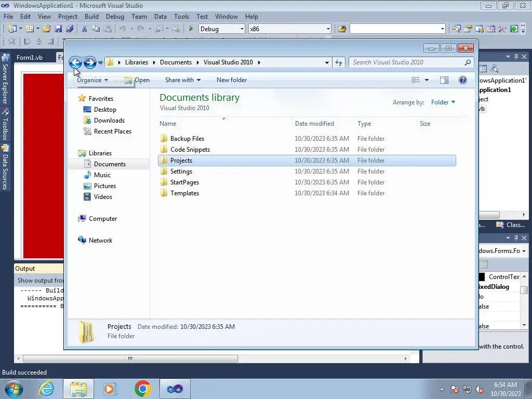Image resolution: width=532 pixels, height=399 pixels.
Task: Select Music under Libraries
Action: click(x=102, y=175)
